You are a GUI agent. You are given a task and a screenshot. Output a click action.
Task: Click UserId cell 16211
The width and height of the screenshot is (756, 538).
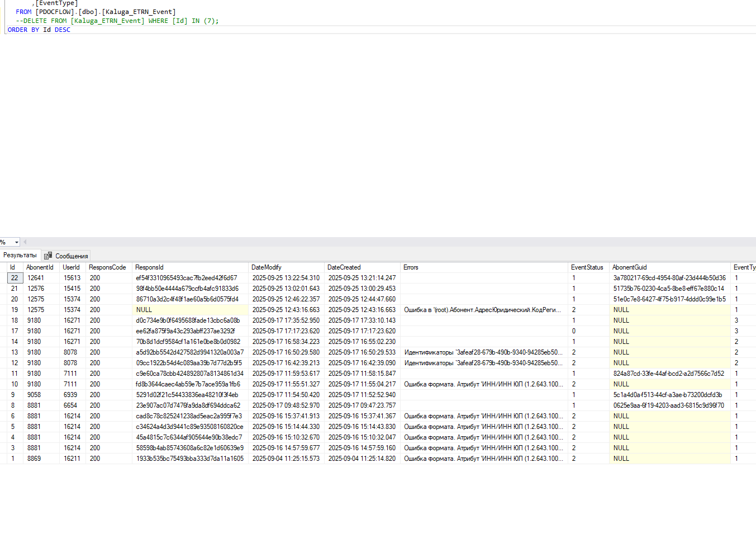click(x=73, y=459)
